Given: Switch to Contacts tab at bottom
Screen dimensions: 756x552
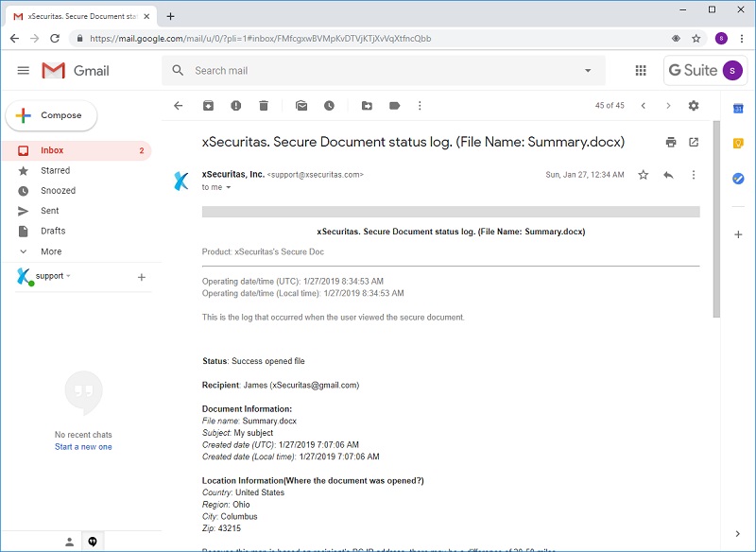Looking at the screenshot, I should pyautogui.click(x=69, y=542).
